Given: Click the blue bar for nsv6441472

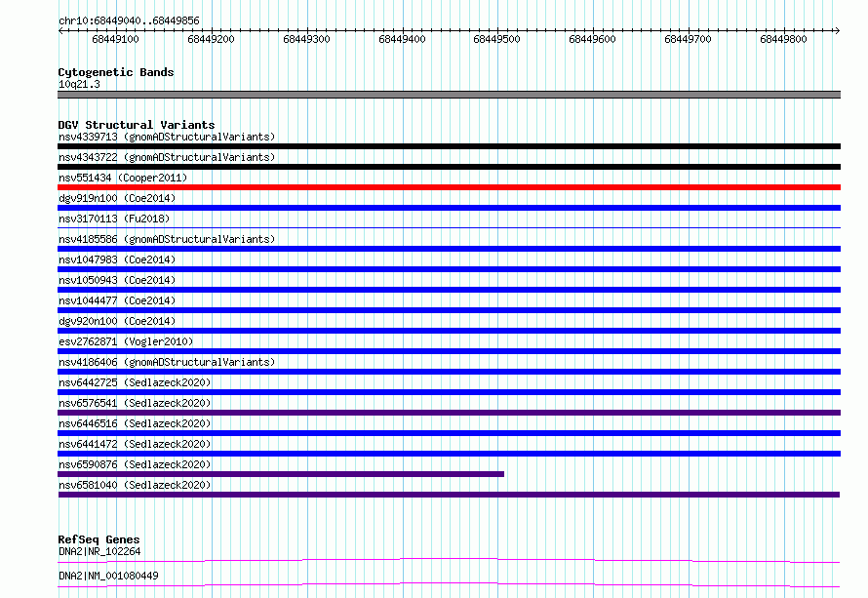Looking at the screenshot, I should [449, 454].
